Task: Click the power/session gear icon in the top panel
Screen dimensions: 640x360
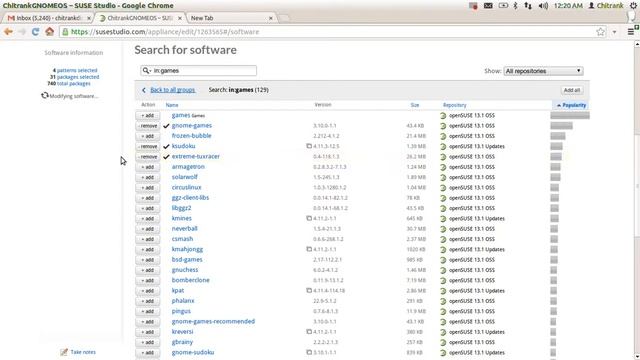Action: tap(633, 6)
